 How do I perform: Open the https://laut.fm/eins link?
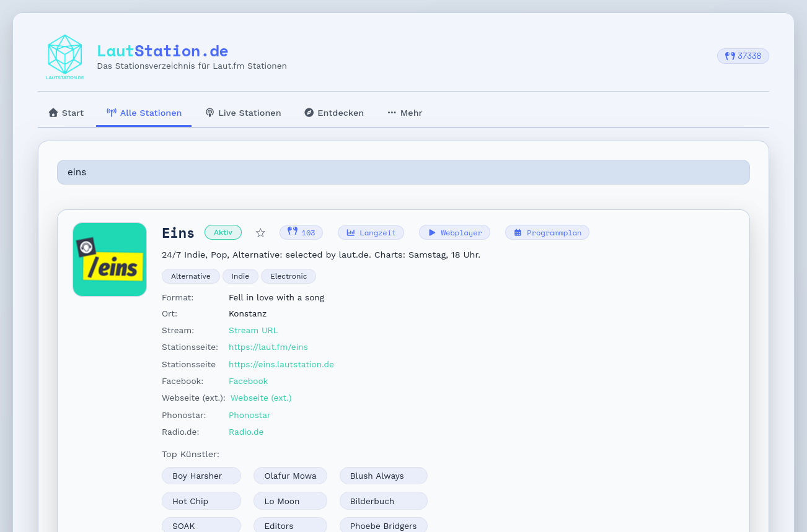coord(268,347)
